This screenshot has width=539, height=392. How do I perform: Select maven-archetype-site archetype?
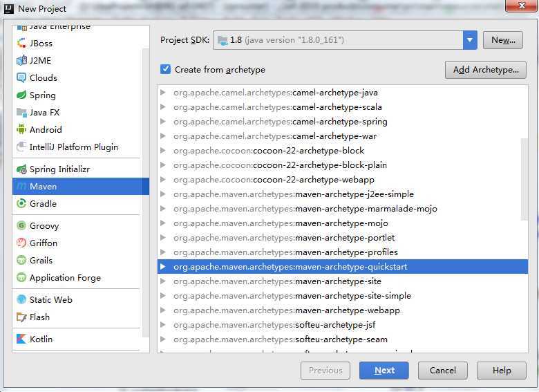tap(343, 281)
